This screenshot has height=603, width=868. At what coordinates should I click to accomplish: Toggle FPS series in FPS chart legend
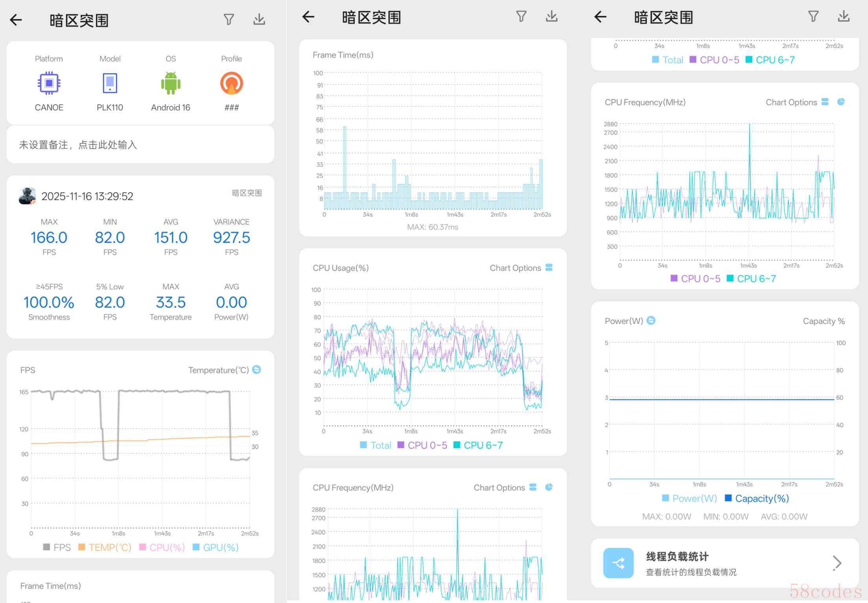point(57,547)
